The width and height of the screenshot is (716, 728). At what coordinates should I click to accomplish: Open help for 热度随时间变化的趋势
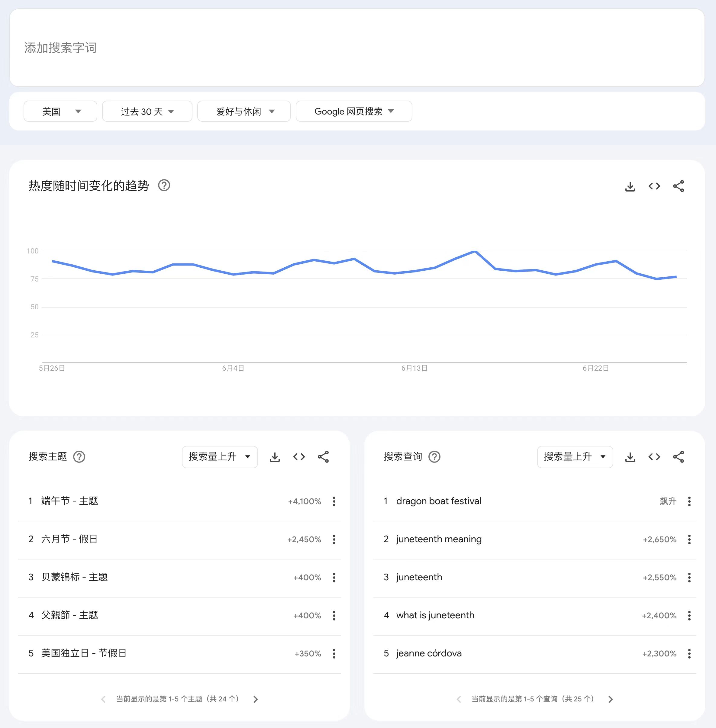(164, 185)
